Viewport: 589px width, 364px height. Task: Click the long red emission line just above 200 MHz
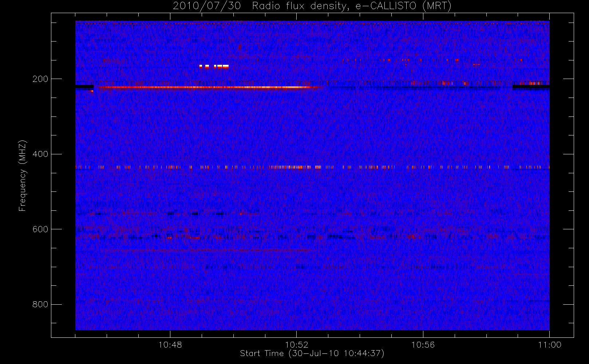pyautogui.click(x=209, y=87)
